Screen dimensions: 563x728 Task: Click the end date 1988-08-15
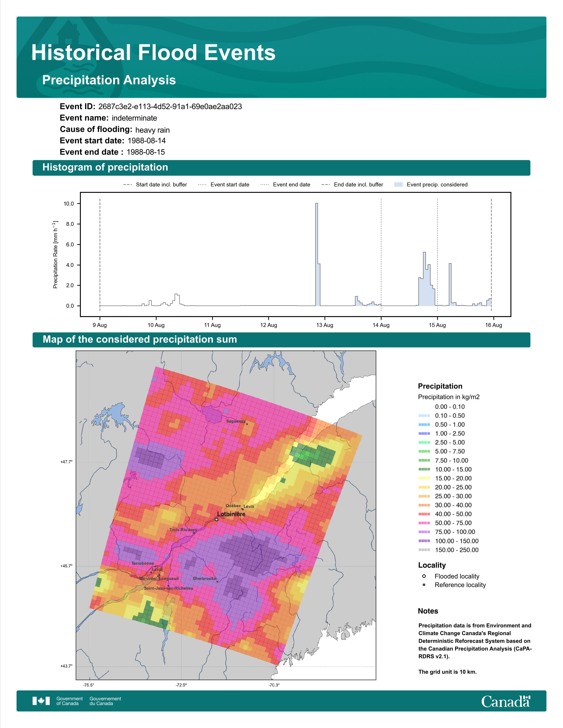click(146, 152)
